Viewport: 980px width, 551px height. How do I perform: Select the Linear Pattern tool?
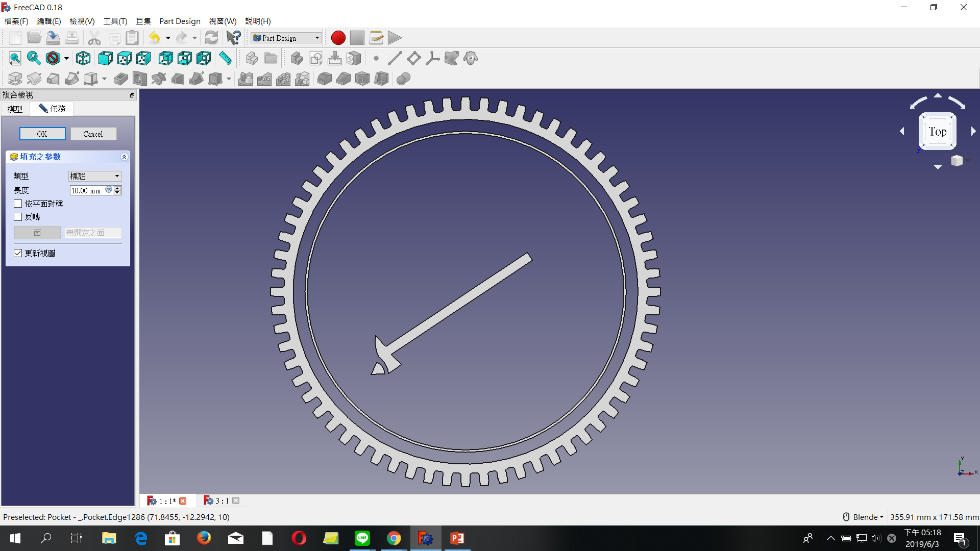pyautogui.click(x=264, y=79)
